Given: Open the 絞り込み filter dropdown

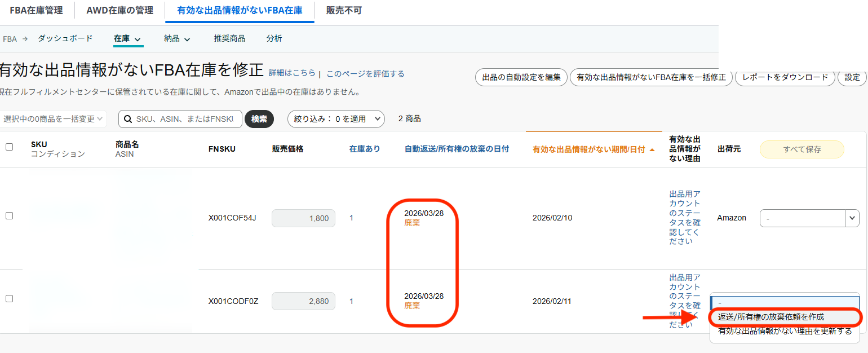Looking at the screenshot, I should (336, 119).
